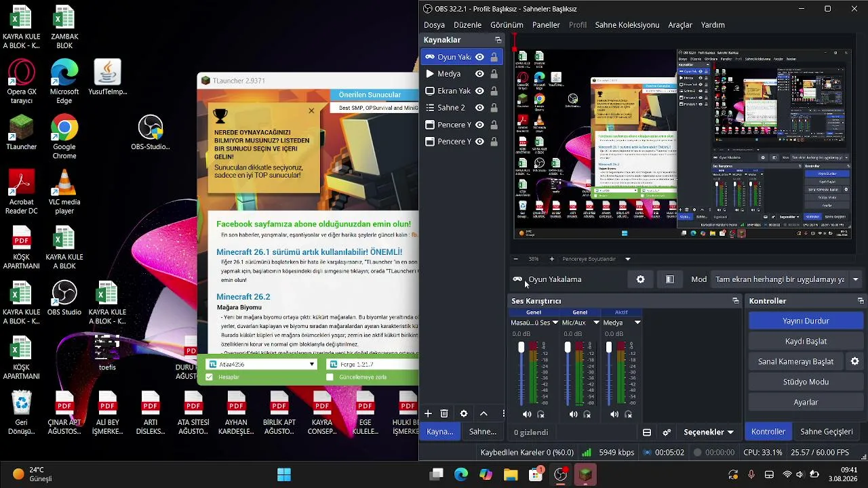Image resolution: width=868 pixels, height=488 pixels.
Task: Open the Recycle Bin (Geri Dönüşüm) icon
Action: pos(22,413)
